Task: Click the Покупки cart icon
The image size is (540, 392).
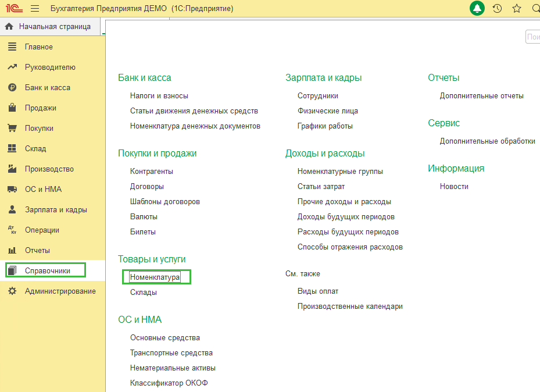Action: click(12, 128)
